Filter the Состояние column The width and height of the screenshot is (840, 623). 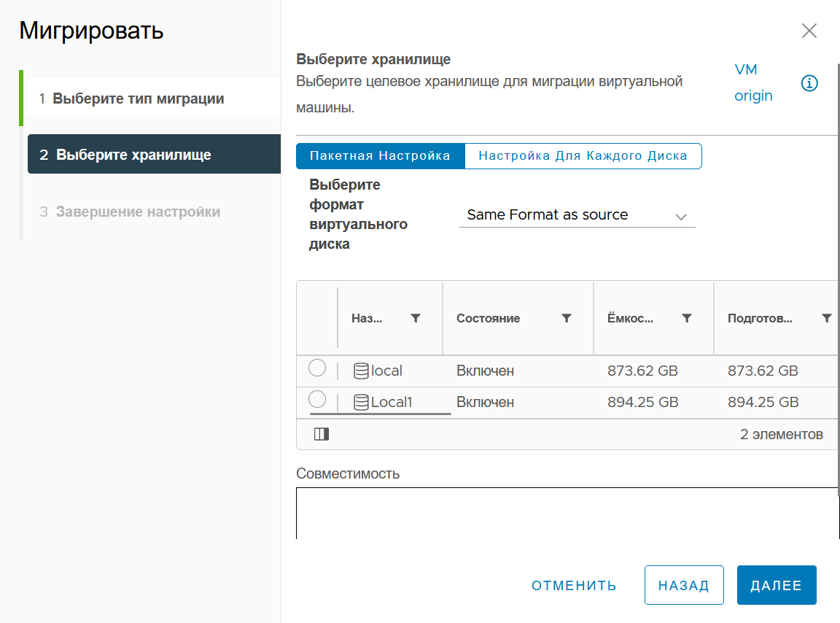567,319
